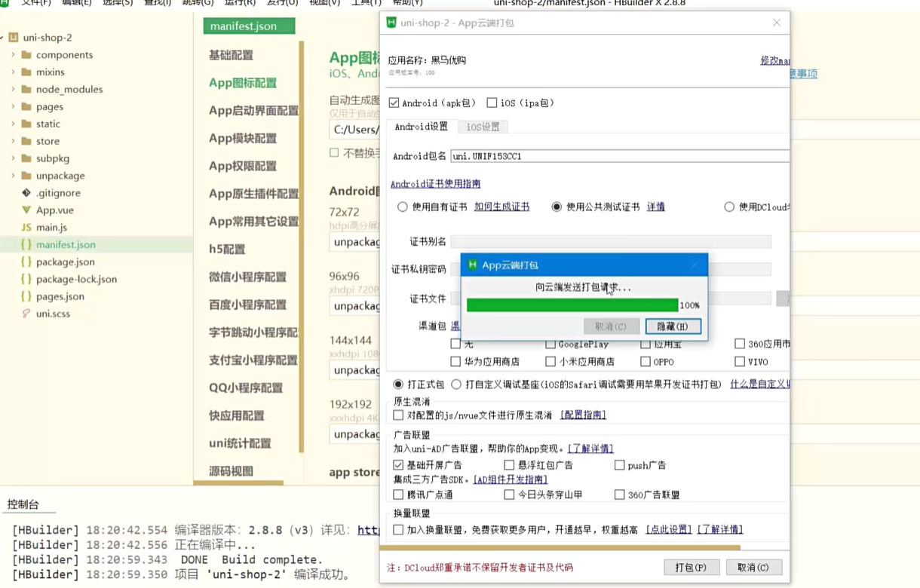The height and width of the screenshot is (588, 920).
Task: Open 基础配置 in manifest sidebar
Action: click(x=231, y=55)
